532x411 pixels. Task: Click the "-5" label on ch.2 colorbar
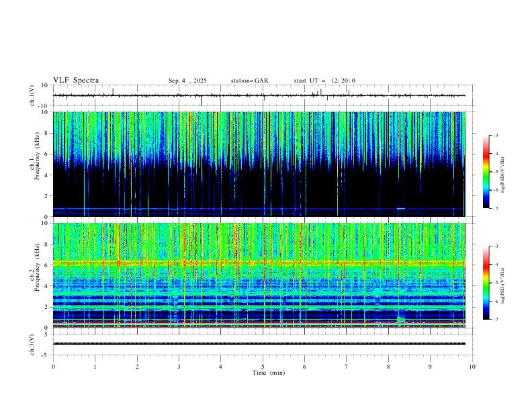(495, 283)
